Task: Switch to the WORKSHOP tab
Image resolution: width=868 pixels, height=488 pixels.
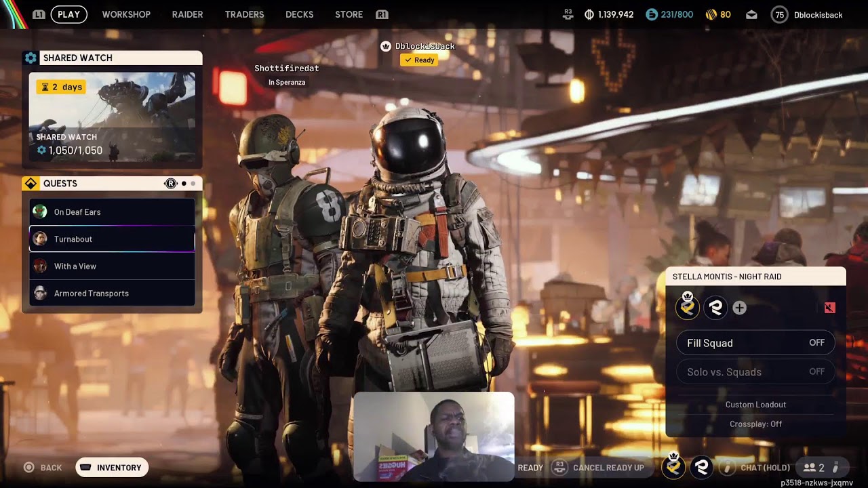Action: click(126, 14)
